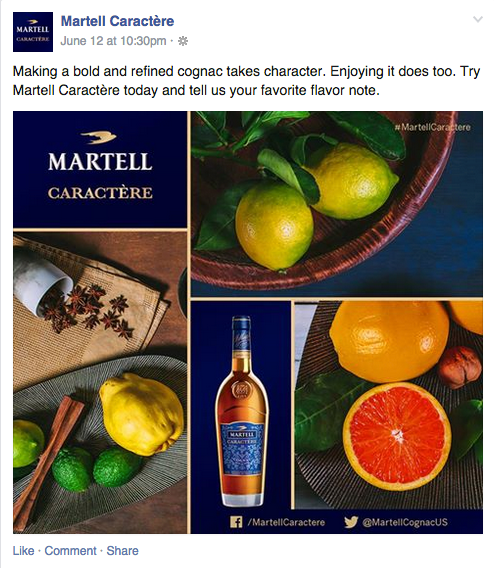Click the golden swift bird logo
The width and height of the screenshot is (494, 568).
pos(99,137)
